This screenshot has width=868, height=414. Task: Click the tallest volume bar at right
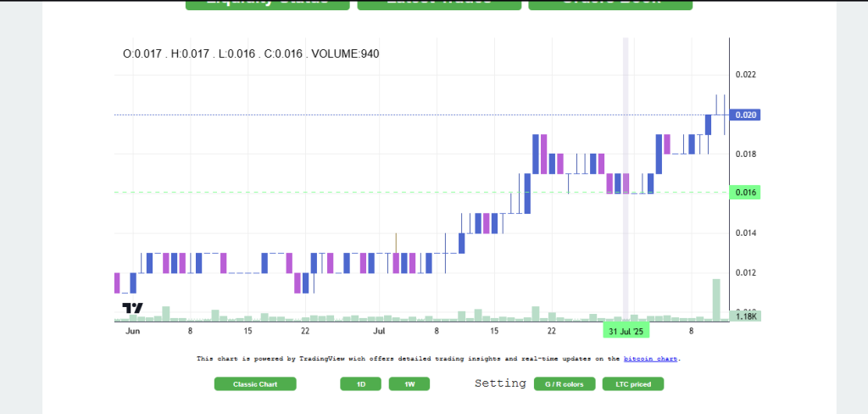[x=716, y=299]
